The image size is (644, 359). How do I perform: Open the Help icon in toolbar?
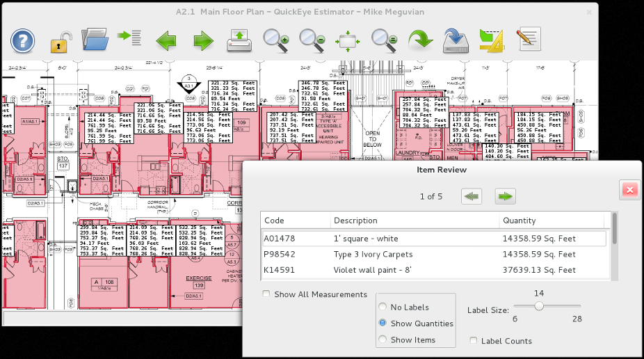(22, 40)
